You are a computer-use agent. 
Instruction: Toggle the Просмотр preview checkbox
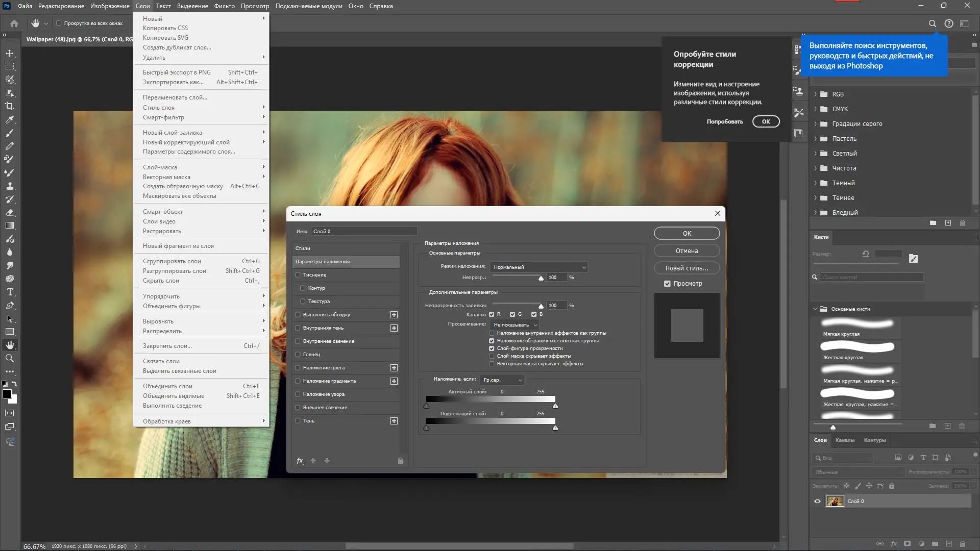click(x=667, y=284)
